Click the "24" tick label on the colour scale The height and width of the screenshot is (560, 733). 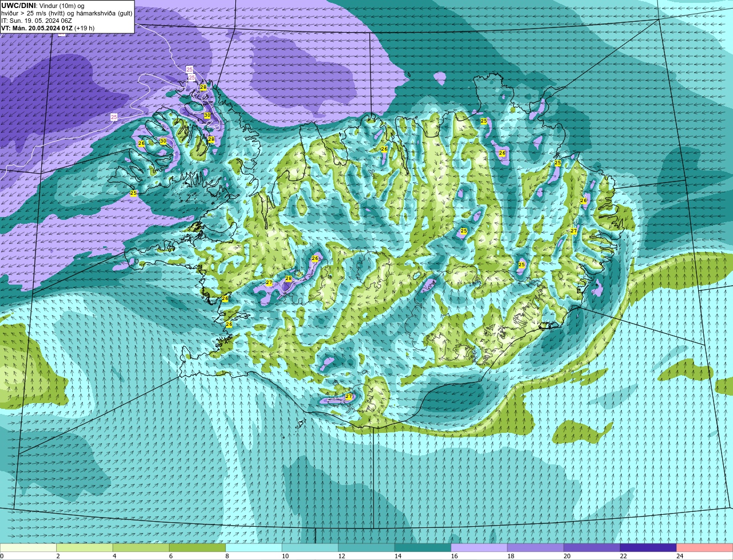(680, 556)
